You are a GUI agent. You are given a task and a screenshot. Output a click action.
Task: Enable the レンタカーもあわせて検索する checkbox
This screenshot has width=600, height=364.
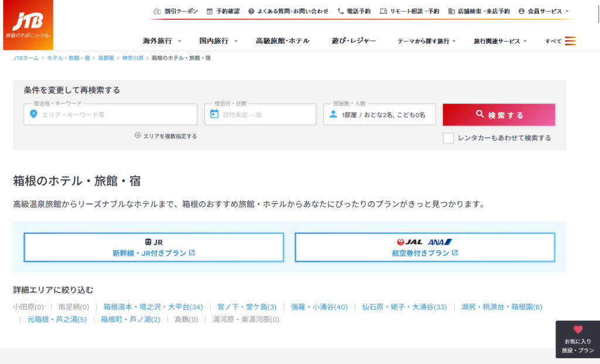(448, 138)
